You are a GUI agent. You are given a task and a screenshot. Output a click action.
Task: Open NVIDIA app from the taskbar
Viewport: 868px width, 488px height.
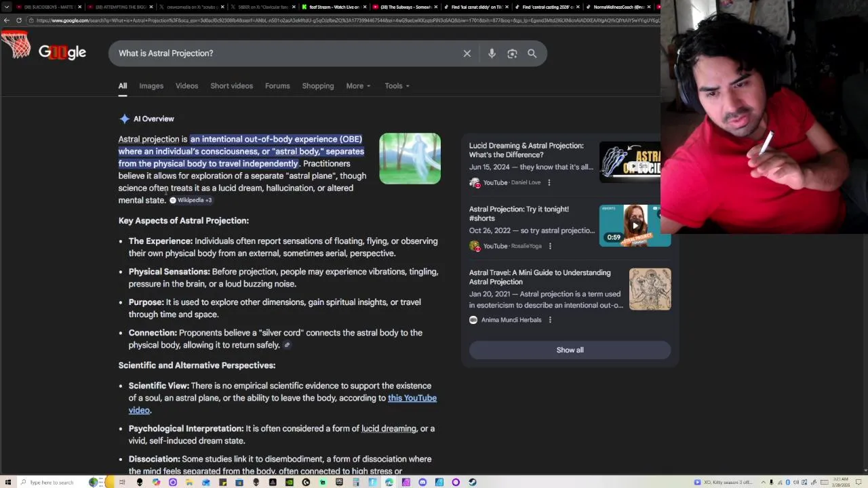tap(290, 482)
